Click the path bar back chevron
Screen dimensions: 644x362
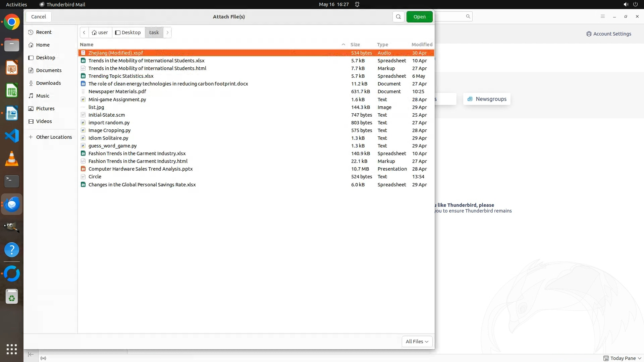[84, 33]
